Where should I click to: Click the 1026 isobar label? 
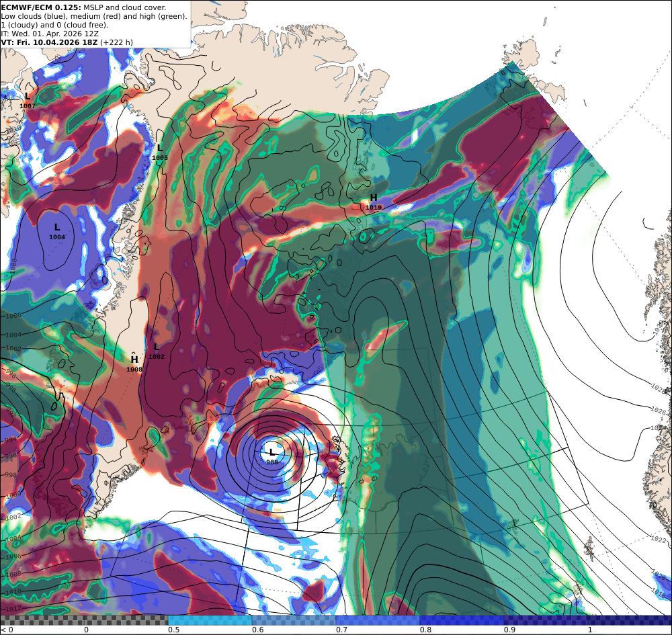tap(659, 410)
